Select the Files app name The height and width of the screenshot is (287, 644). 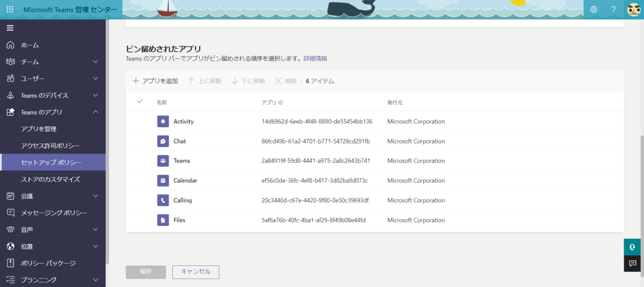[179, 220]
